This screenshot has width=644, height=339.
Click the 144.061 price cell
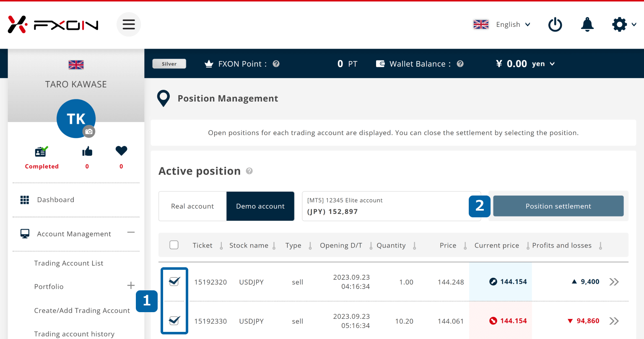[451, 321]
